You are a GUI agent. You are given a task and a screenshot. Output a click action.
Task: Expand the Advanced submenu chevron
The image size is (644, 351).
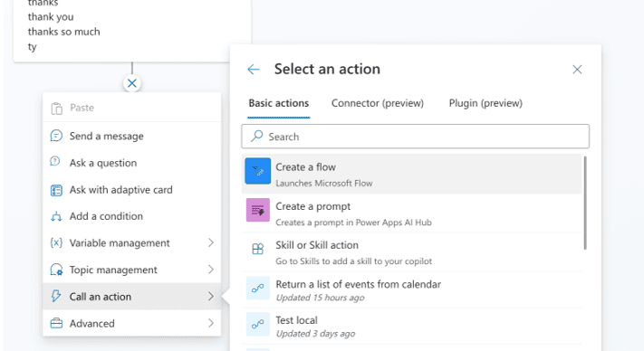(211, 323)
